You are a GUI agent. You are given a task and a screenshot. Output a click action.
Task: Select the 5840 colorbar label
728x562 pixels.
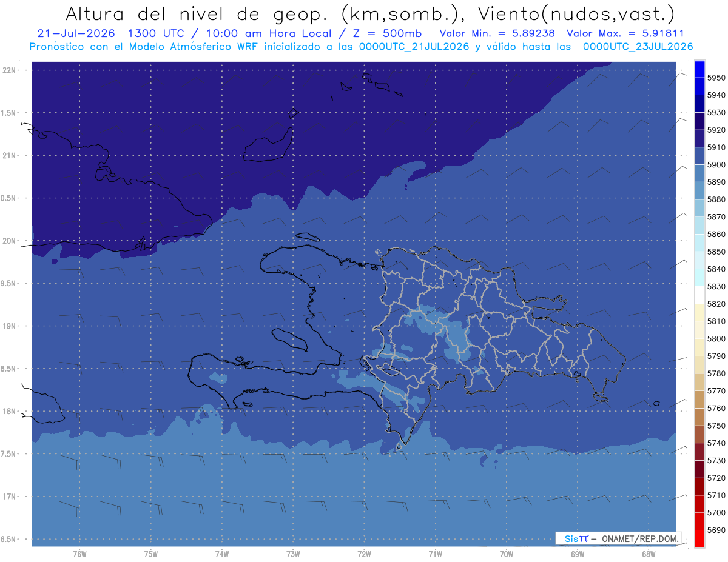coord(716,269)
